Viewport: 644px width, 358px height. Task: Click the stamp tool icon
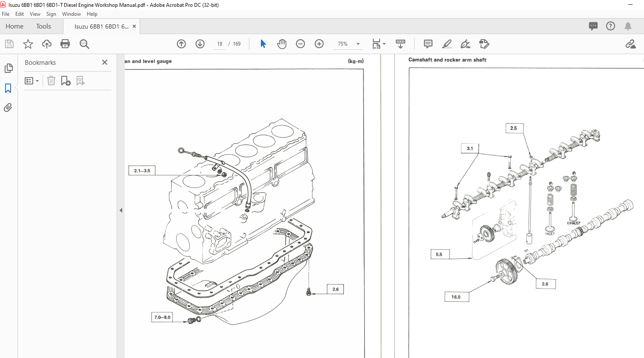484,44
